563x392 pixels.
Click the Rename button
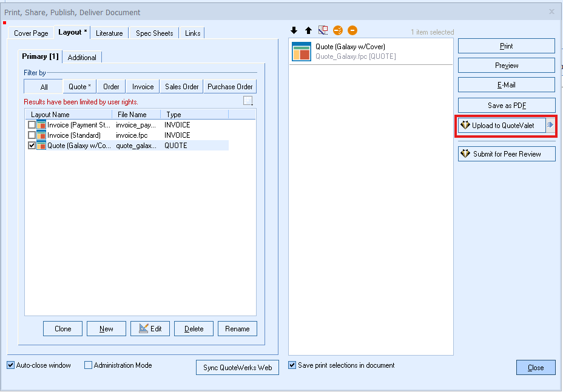click(x=237, y=329)
